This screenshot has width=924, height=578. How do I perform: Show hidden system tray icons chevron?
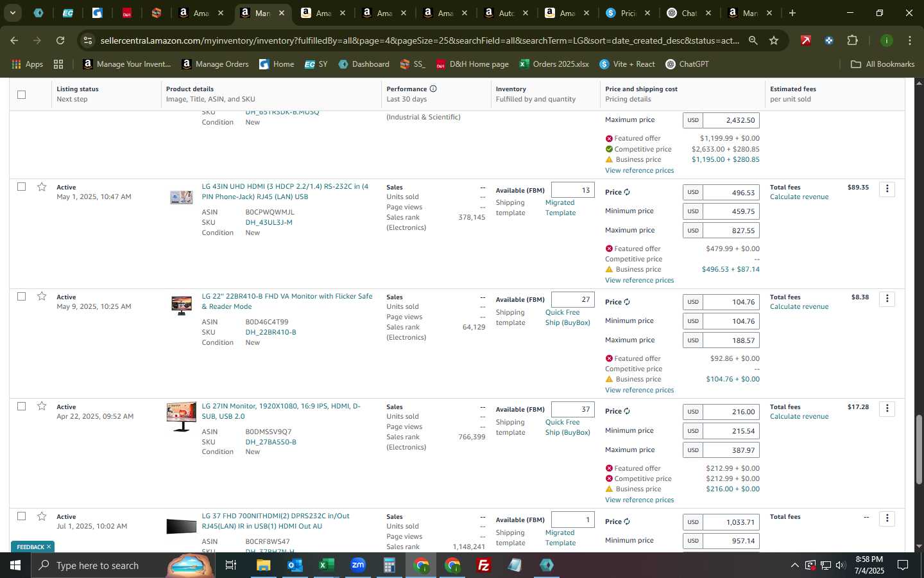pyautogui.click(x=794, y=565)
